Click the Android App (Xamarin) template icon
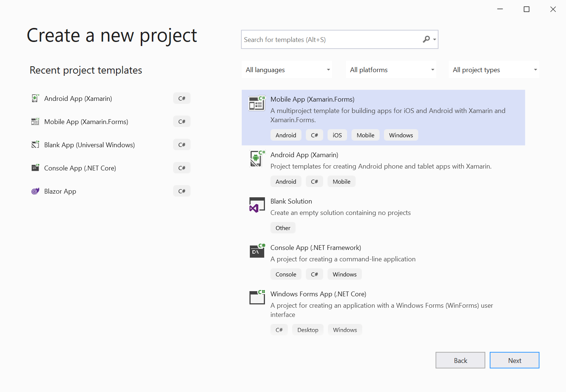The image size is (566, 392). [x=257, y=159]
